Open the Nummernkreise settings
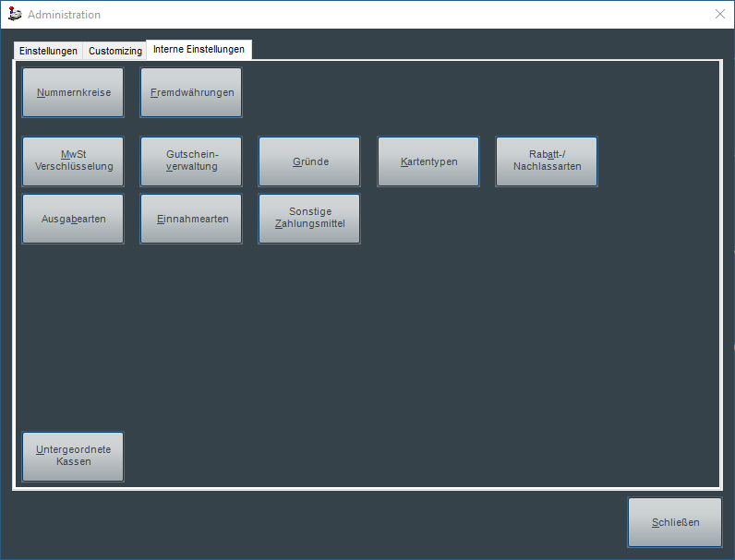This screenshot has width=735, height=560. tap(73, 92)
